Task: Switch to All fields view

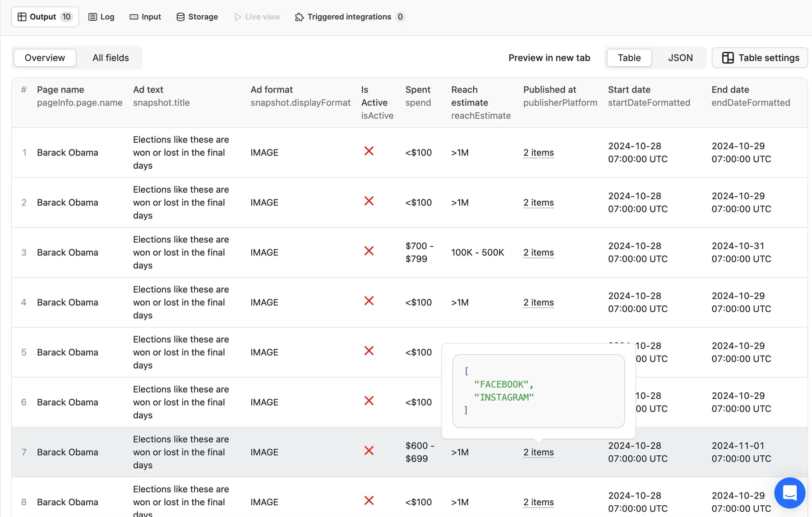Action: (x=111, y=58)
